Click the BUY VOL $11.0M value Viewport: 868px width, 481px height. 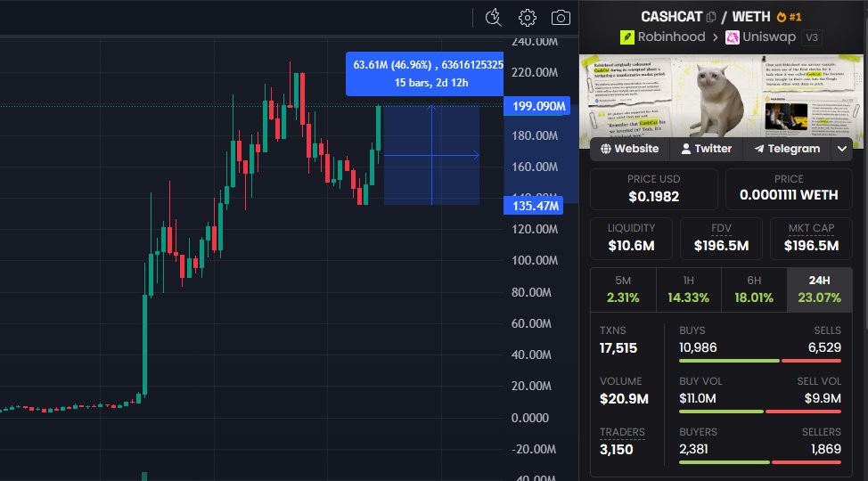click(698, 398)
